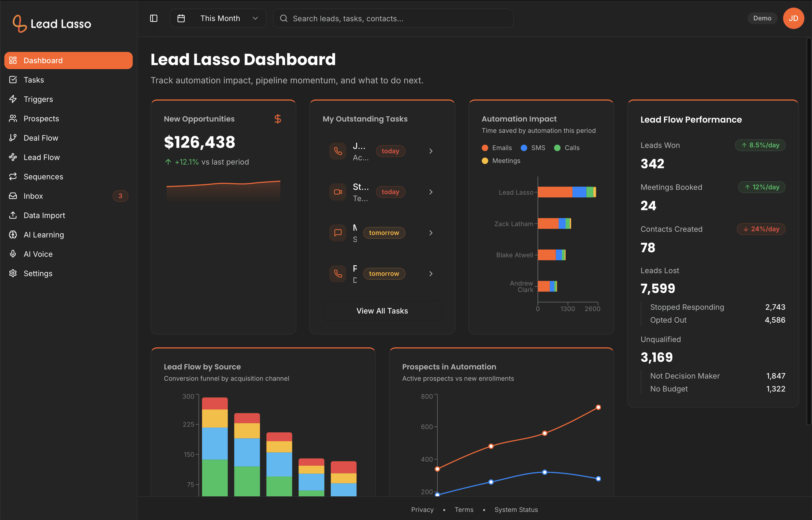The height and width of the screenshot is (520, 812).
Task: Toggle the Emails legend series
Action: point(497,148)
